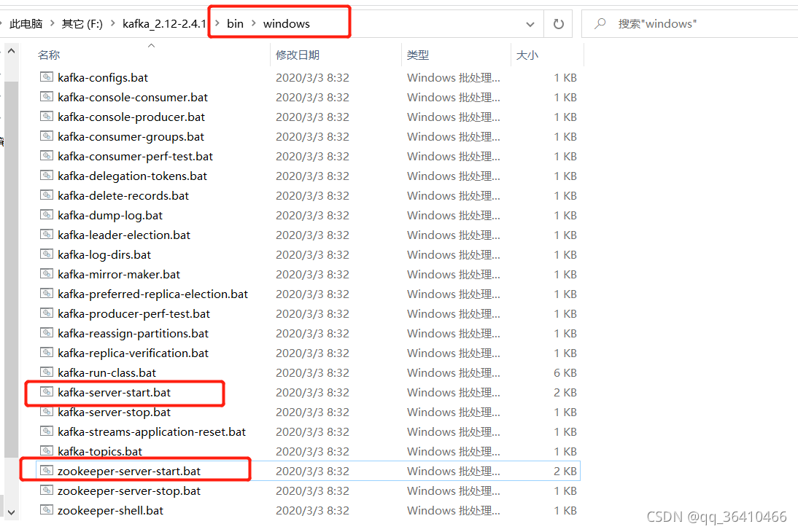Sort files by 大小 column header
798x532 pixels.
coord(527,55)
